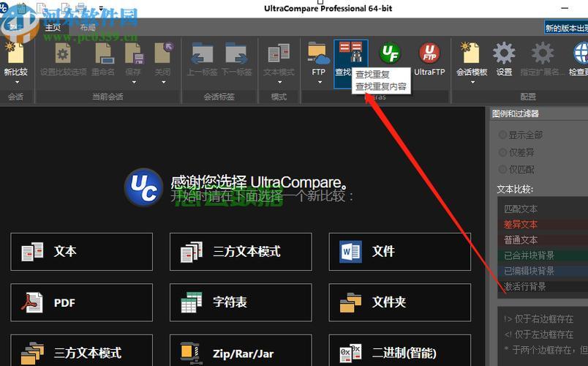Switch to the Home (主页) ribbon tab
588x366 pixels.
(x=53, y=27)
